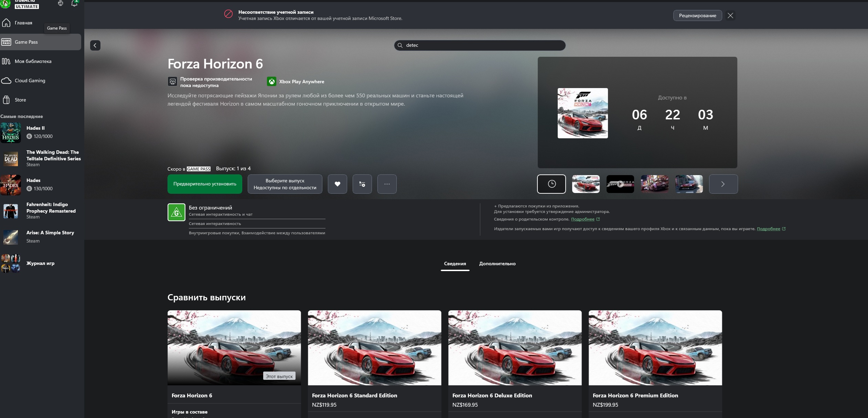Select the red car cover art thumbnail
Screen dimensions: 868x418
(x=586, y=184)
